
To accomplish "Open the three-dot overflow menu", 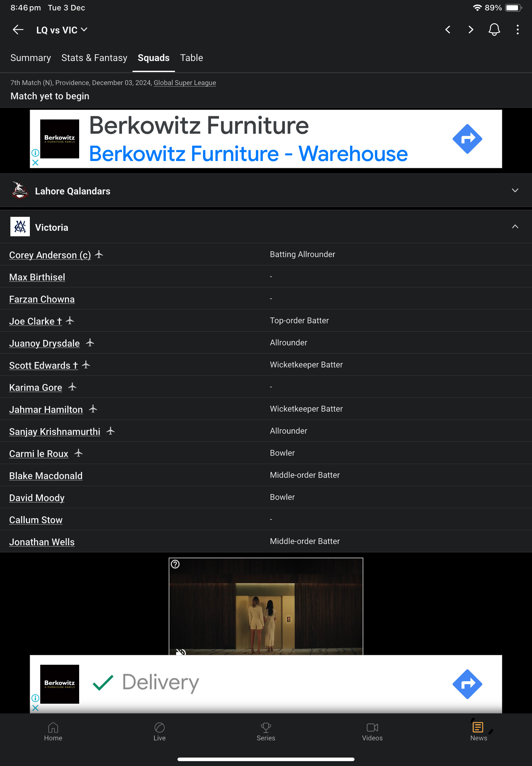I will point(517,30).
